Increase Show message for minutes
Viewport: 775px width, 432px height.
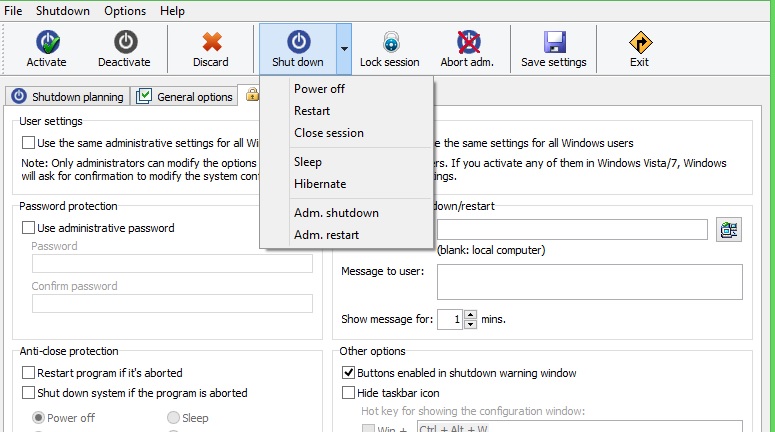tap(471, 314)
